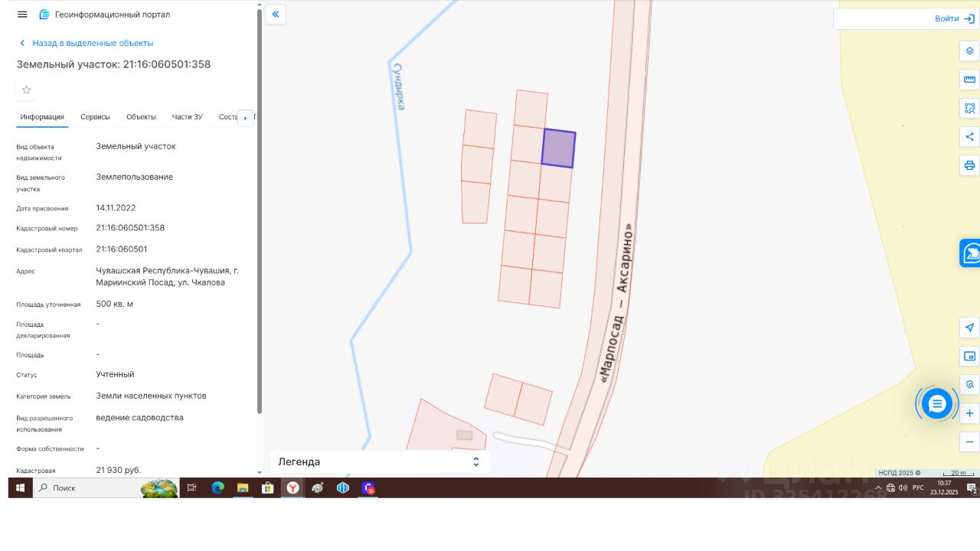Viewport: 980px width, 551px height.
Task: Click the ведение садоводства value
Action: pos(139,418)
